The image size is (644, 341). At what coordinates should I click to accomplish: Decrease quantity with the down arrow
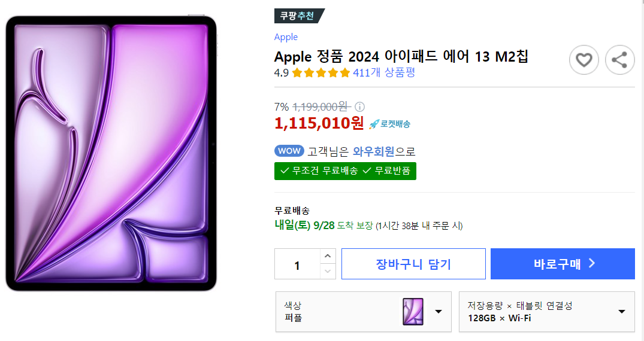point(328,271)
